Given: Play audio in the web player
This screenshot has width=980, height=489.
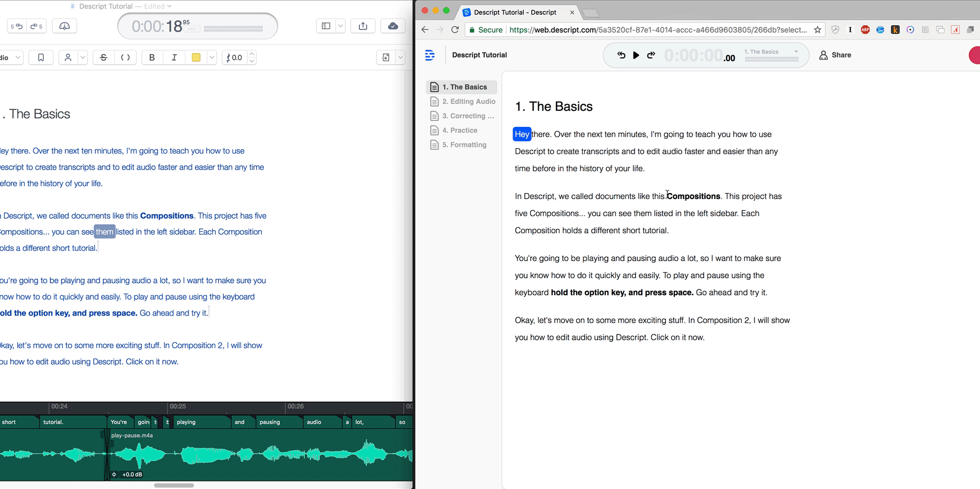Looking at the screenshot, I should (636, 55).
